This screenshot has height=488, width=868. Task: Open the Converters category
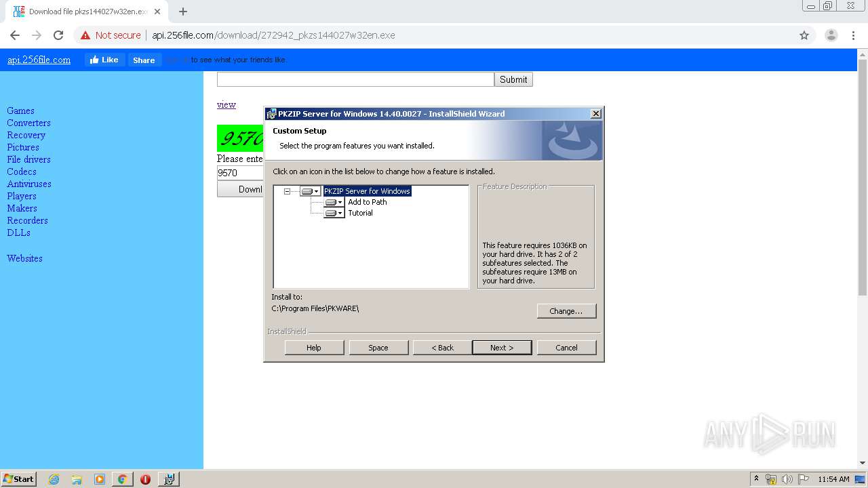(28, 123)
